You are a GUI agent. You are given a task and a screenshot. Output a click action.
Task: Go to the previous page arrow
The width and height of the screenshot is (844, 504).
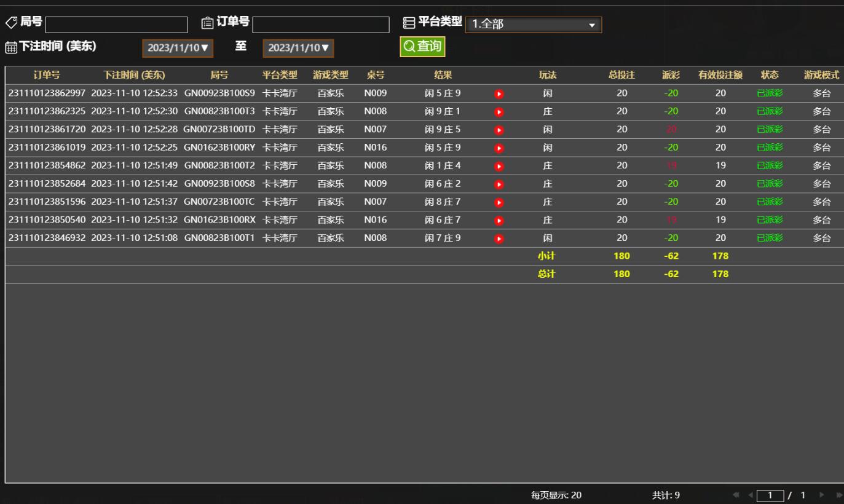tap(750, 495)
